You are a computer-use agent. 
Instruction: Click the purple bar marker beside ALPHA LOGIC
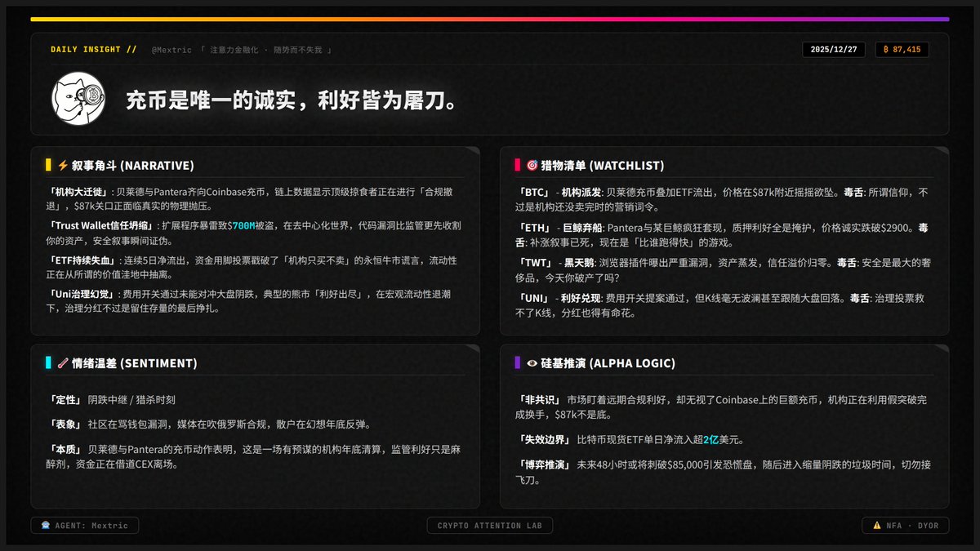pos(518,363)
